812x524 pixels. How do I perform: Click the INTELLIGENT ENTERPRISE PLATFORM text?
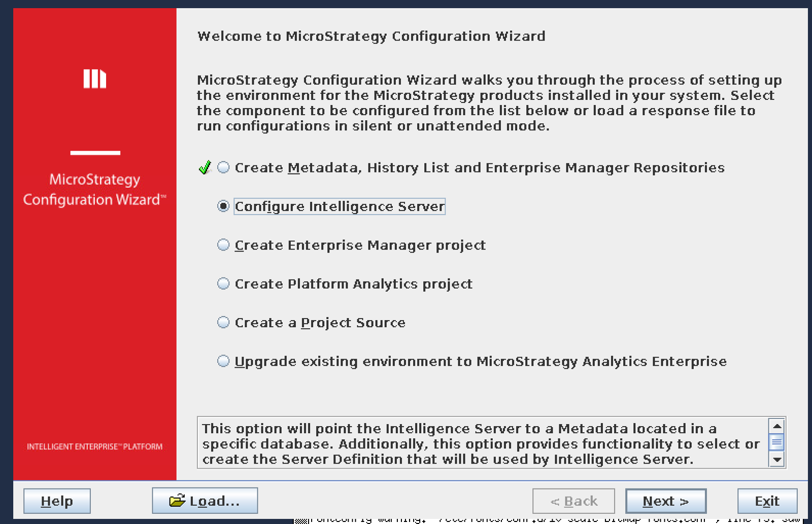point(94,447)
